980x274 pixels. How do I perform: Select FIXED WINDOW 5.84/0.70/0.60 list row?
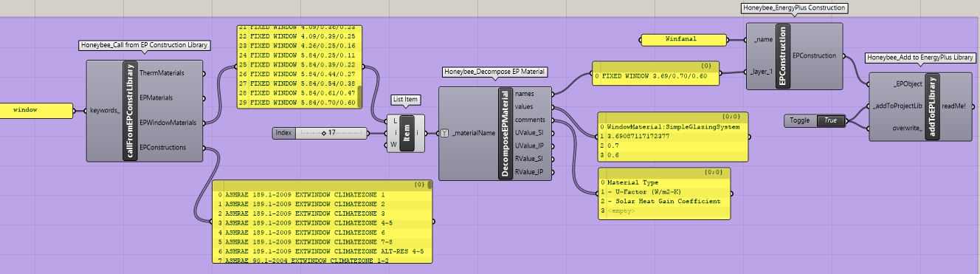(297, 103)
